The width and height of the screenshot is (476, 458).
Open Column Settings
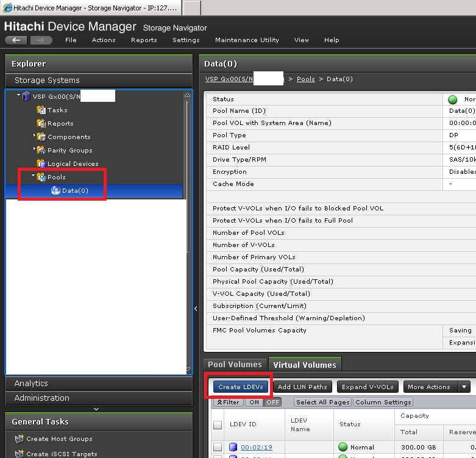[x=383, y=402]
